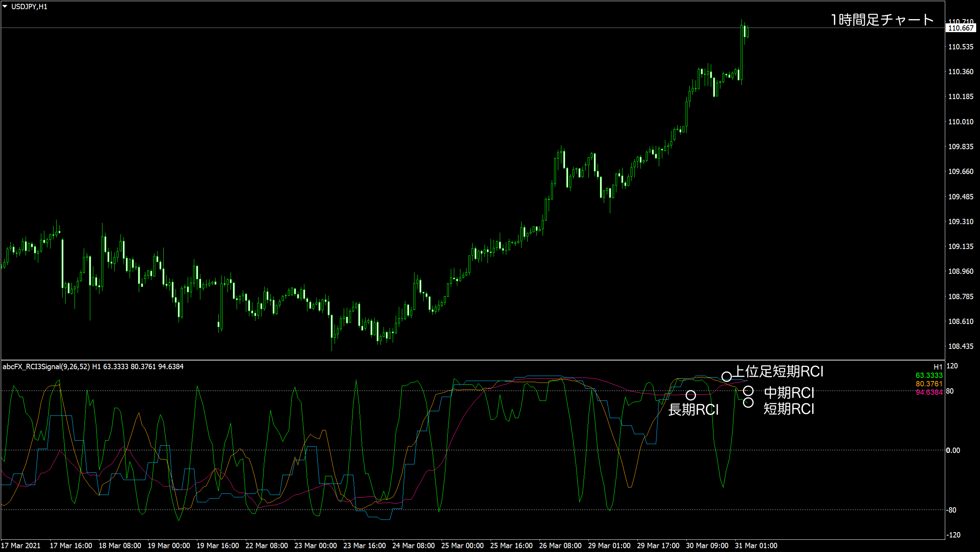
Task: Click the triangle arrow beside USDJPY,H1
Action: tap(5, 7)
